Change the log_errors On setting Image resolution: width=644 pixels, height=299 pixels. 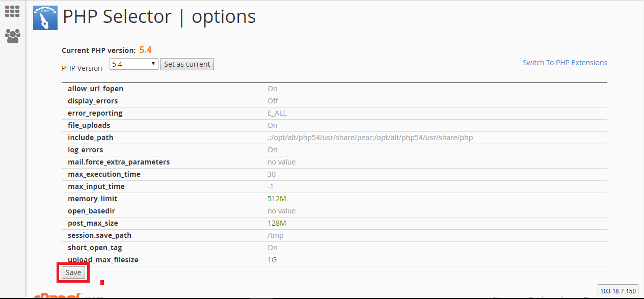[273, 150]
